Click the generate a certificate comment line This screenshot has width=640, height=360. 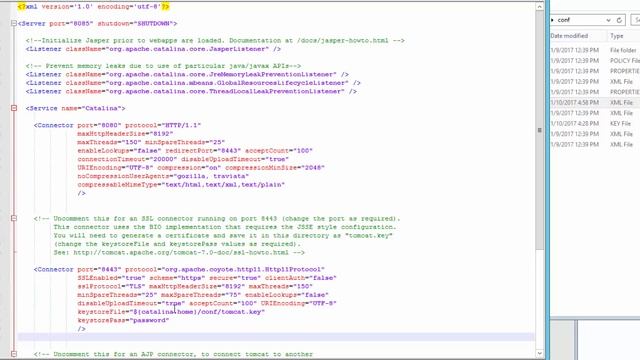coord(223,236)
